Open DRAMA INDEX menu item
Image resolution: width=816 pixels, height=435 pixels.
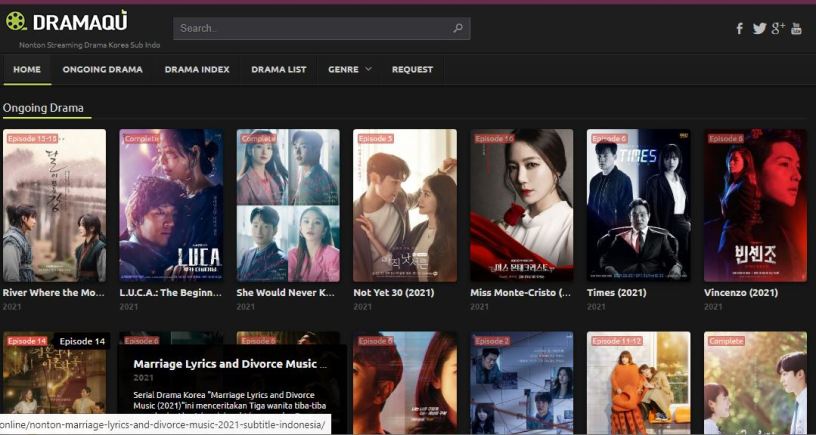coord(197,69)
